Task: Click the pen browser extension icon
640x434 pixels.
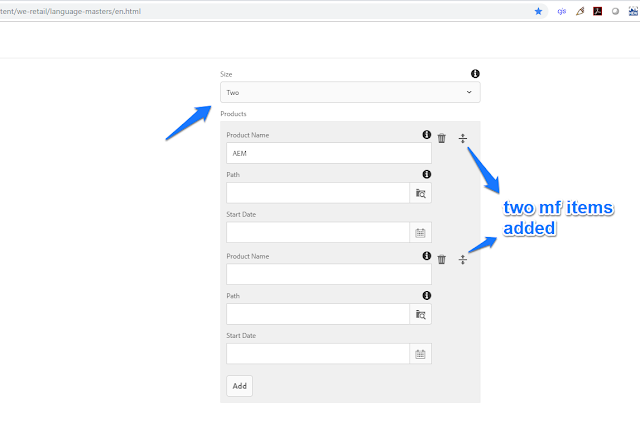Action: (580, 11)
